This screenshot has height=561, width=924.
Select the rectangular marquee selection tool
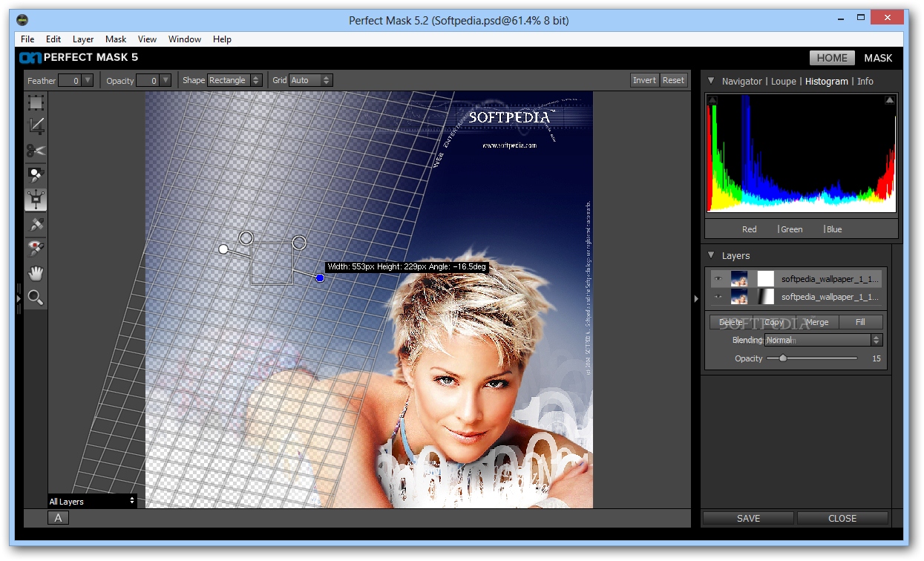(x=36, y=103)
